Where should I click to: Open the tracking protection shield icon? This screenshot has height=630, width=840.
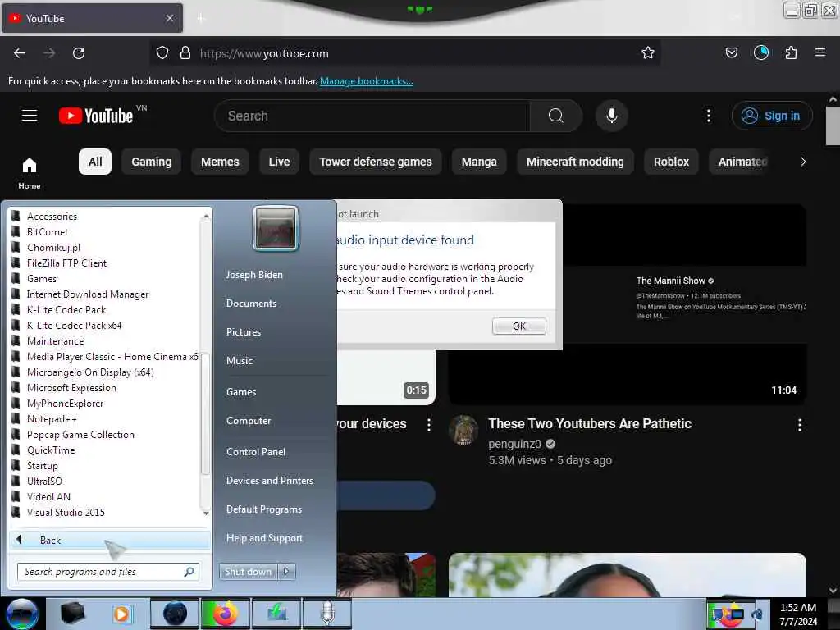162,53
